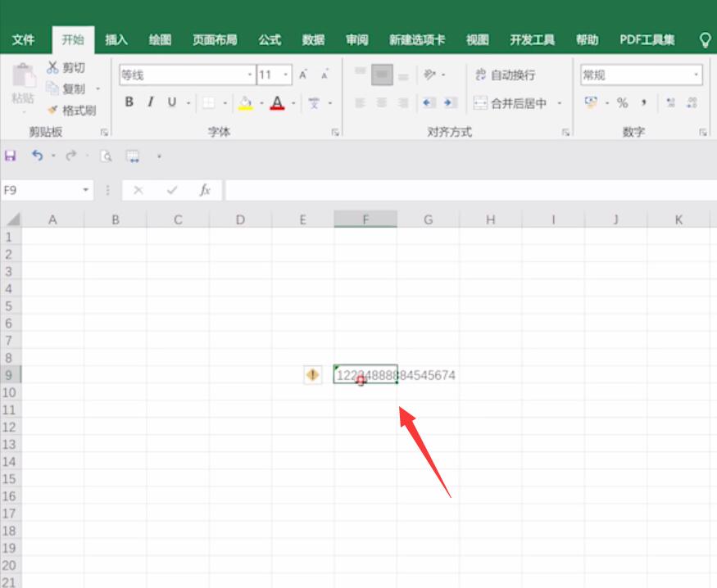Screen dimensions: 717x588
Task: Decrease font size with the smaller A
Action: (324, 75)
